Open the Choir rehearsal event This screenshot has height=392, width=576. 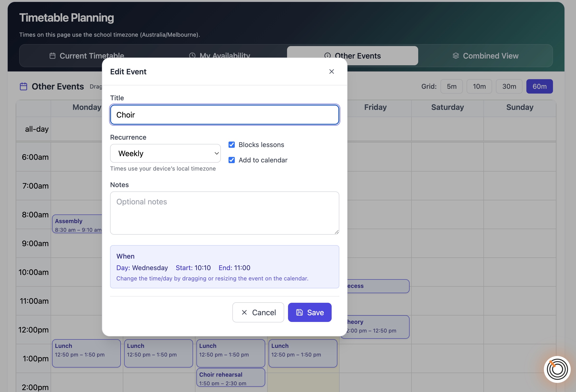point(230,377)
